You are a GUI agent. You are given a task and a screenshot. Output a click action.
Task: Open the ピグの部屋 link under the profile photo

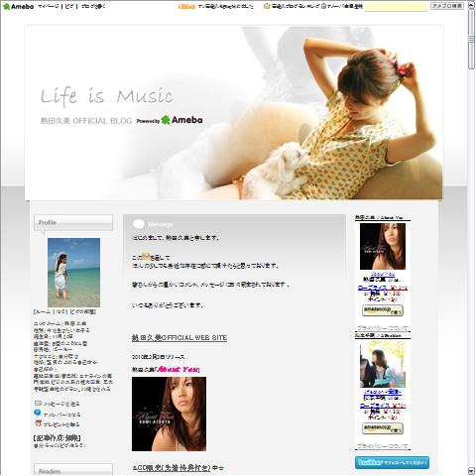pyautogui.click(x=82, y=311)
